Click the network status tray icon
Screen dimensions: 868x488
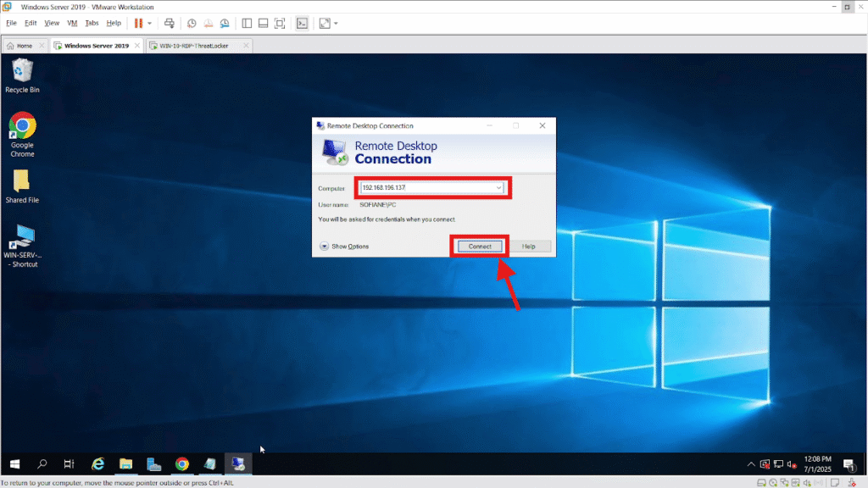778,464
